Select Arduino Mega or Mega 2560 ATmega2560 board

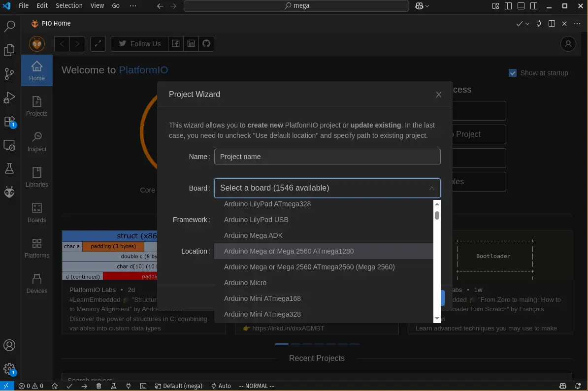coord(309,267)
